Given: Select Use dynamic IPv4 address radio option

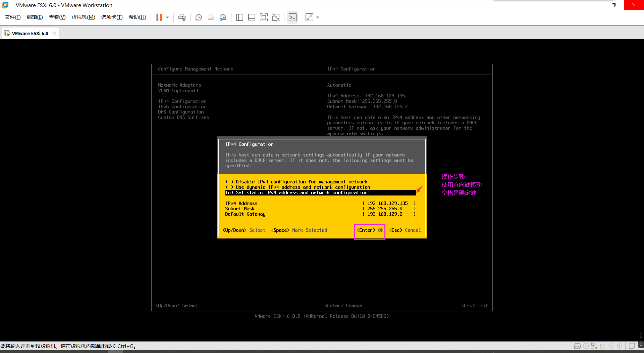Looking at the screenshot, I should click(x=298, y=187).
